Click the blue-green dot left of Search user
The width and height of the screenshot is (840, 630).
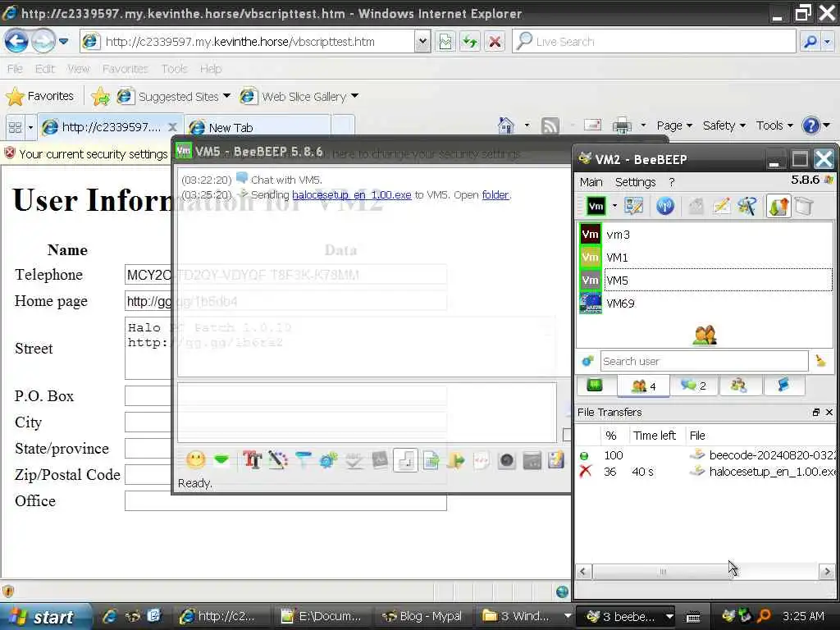pyautogui.click(x=587, y=361)
